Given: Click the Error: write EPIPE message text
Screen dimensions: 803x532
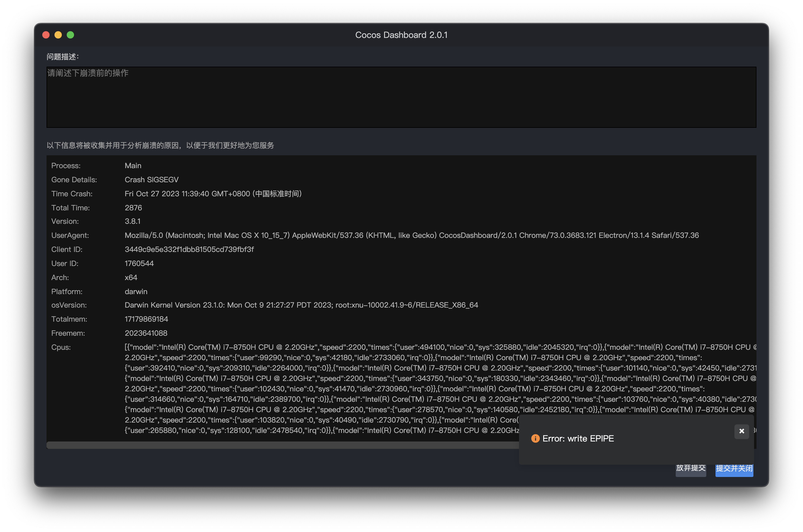Looking at the screenshot, I should 578,438.
